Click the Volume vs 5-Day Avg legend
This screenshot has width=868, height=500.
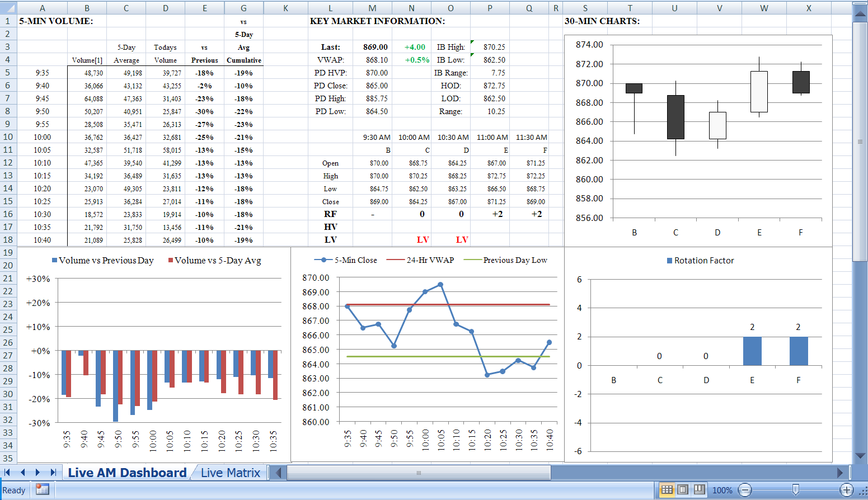click(x=214, y=261)
